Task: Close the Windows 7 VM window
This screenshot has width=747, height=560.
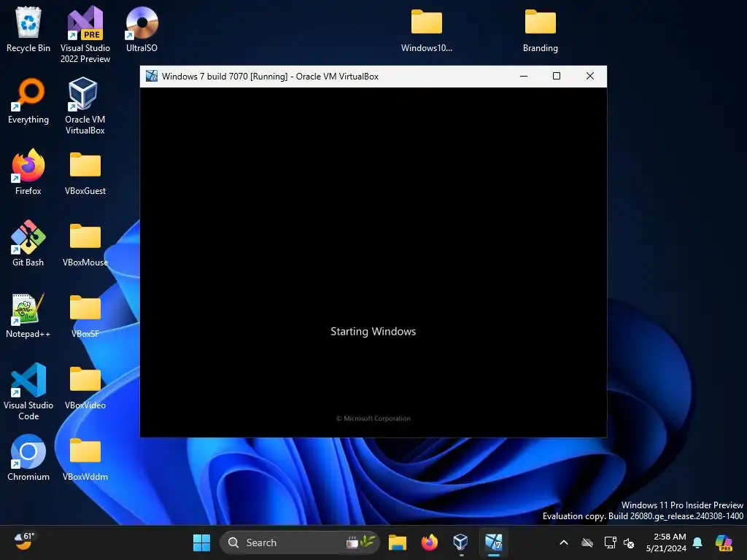Action: click(x=590, y=76)
